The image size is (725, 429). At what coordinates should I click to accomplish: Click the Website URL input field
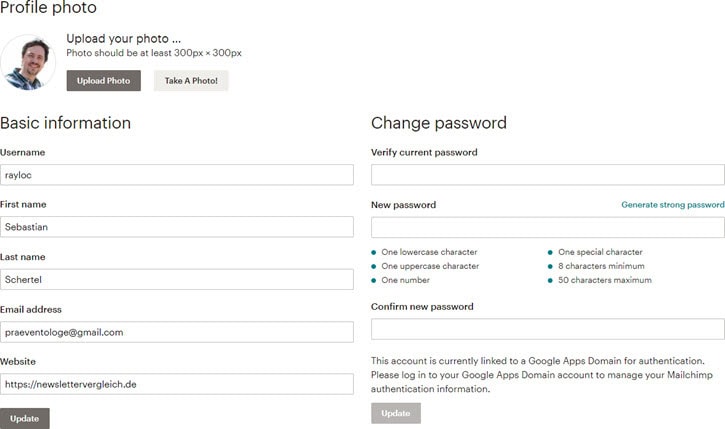click(x=177, y=384)
